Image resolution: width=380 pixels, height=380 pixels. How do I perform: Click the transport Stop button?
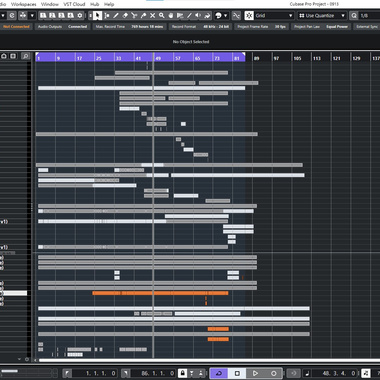click(x=237, y=373)
